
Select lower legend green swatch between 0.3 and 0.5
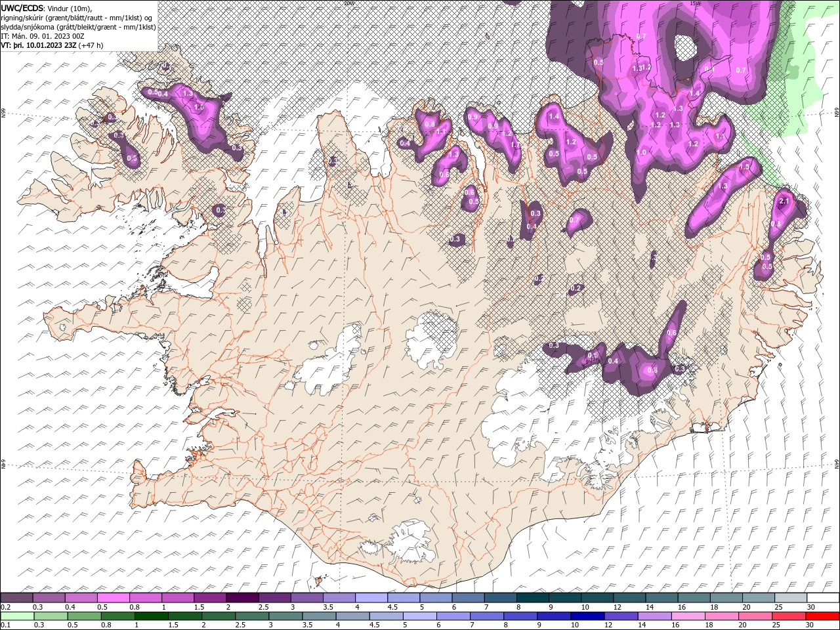(51, 616)
